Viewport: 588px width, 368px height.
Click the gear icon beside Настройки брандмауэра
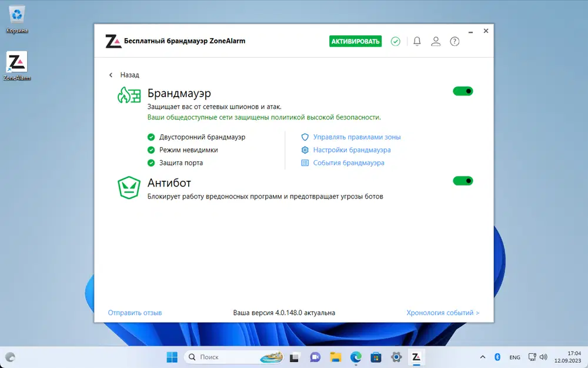pyautogui.click(x=305, y=150)
